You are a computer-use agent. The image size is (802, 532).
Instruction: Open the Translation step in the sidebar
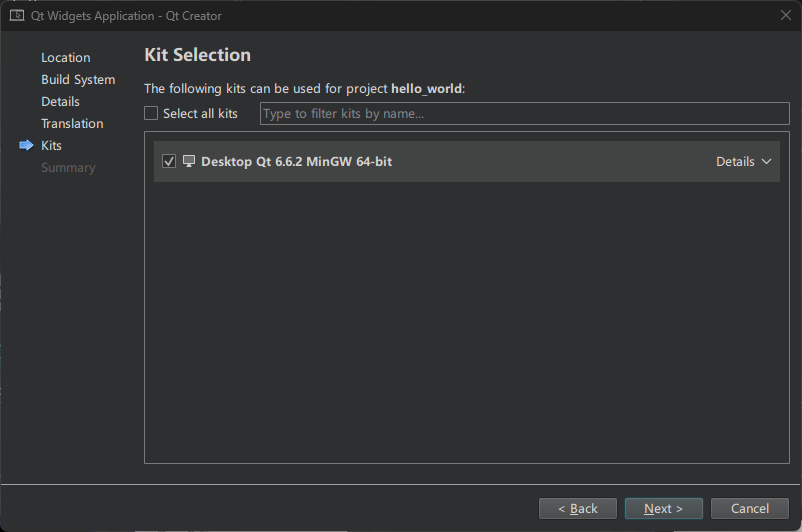pyautogui.click(x=72, y=123)
